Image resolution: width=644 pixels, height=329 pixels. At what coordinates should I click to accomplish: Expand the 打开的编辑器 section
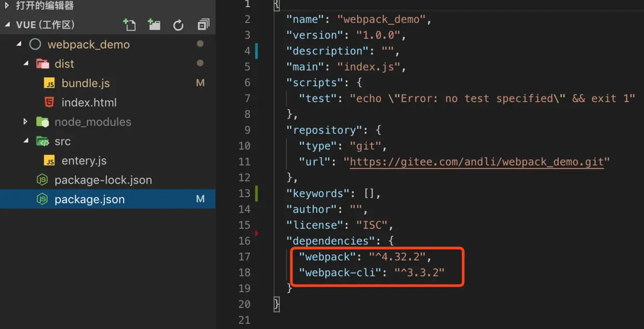pos(7,6)
